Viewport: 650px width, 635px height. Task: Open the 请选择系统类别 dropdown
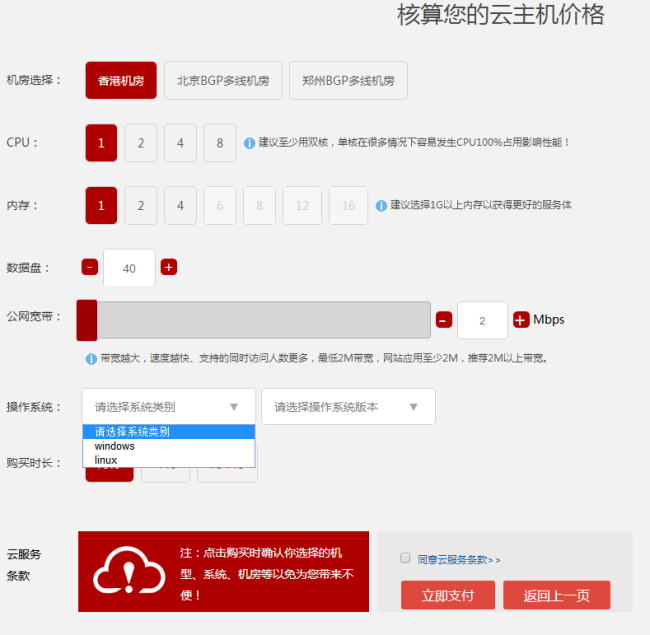click(168, 407)
